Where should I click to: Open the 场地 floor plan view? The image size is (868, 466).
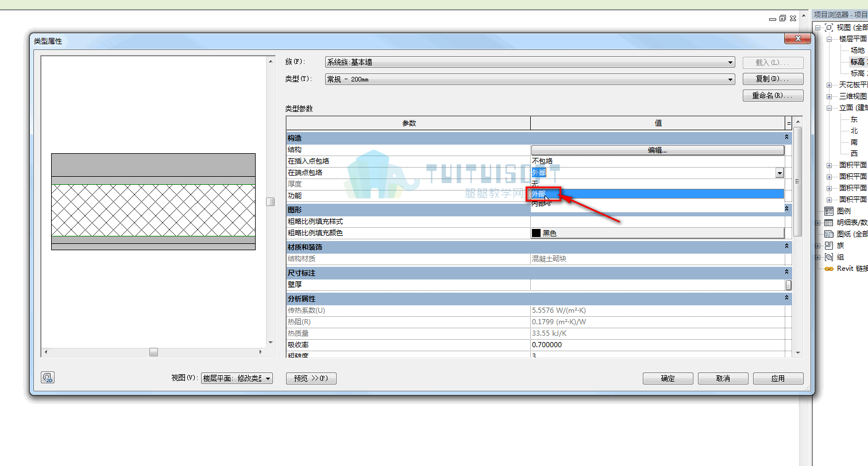point(857,51)
